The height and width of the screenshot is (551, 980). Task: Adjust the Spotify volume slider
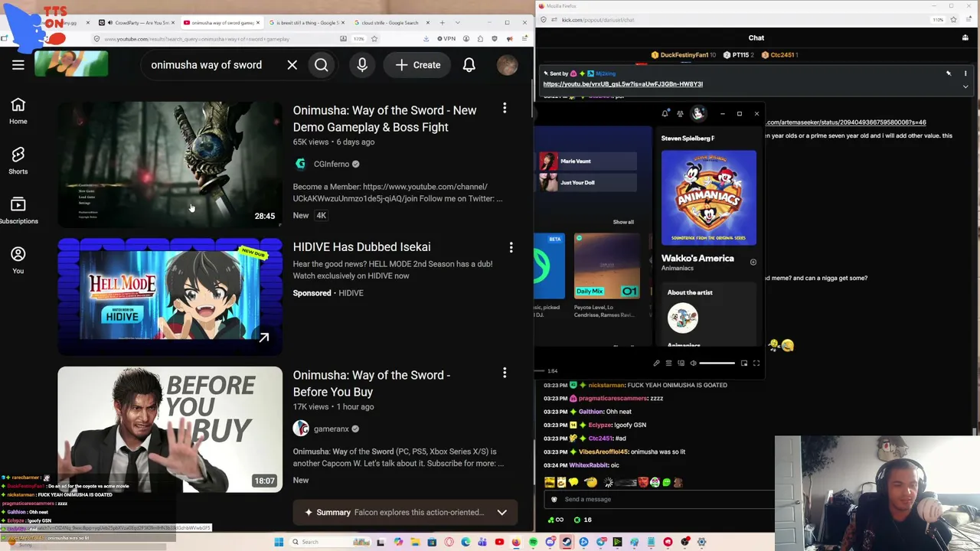pyautogui.click(x=717, y=364)
